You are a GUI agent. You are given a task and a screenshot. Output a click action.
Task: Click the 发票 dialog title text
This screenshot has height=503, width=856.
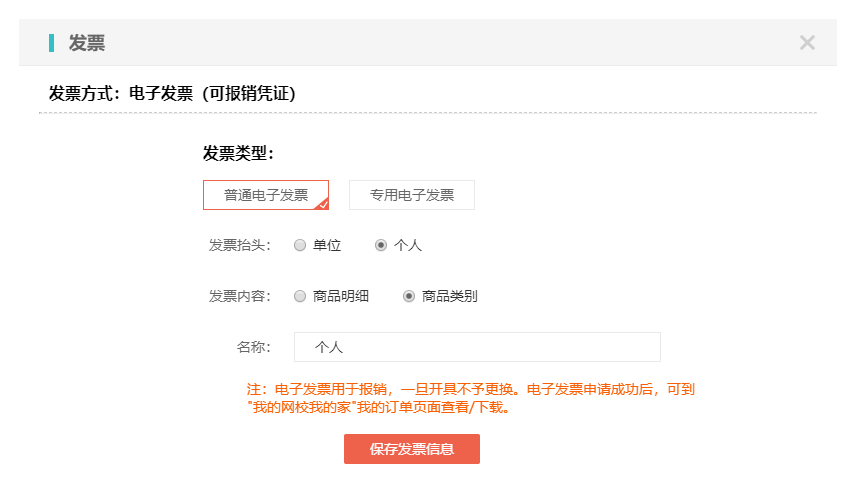pyautogui.click(x=87, y=43)
